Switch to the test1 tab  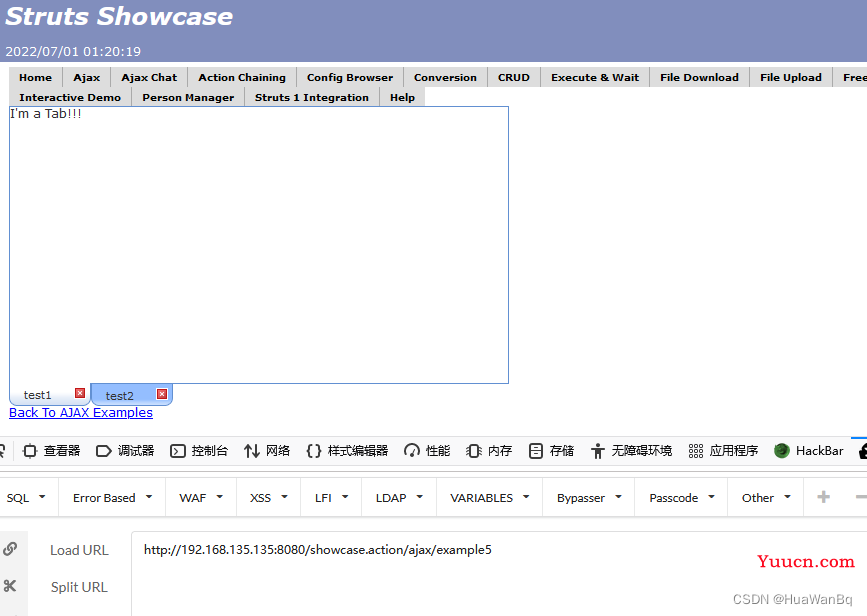38,395
